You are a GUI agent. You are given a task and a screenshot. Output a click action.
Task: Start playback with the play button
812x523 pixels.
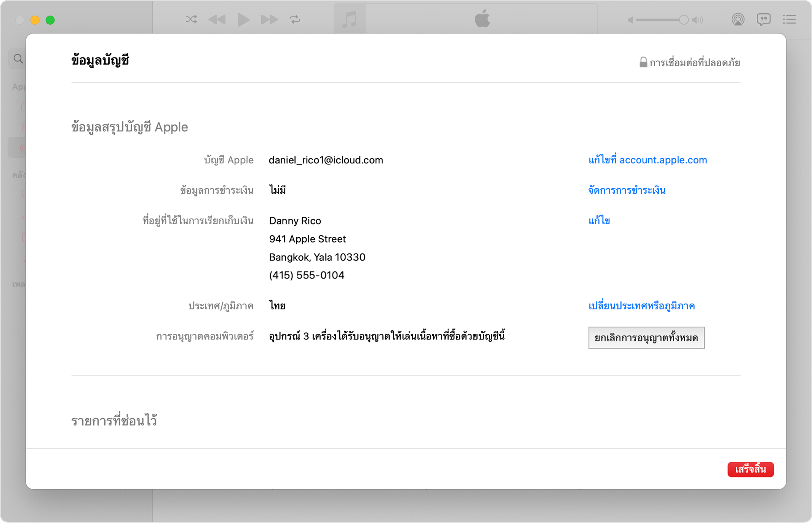243,19
